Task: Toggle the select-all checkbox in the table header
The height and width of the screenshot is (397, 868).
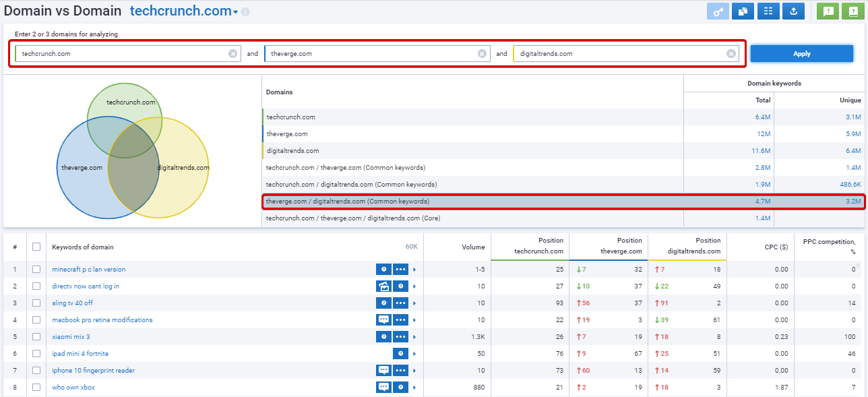Action: [36, 247]
